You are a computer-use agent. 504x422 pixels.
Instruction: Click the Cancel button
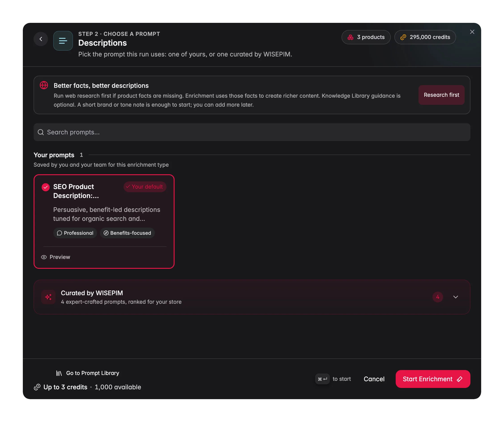[x=374, y=379]
